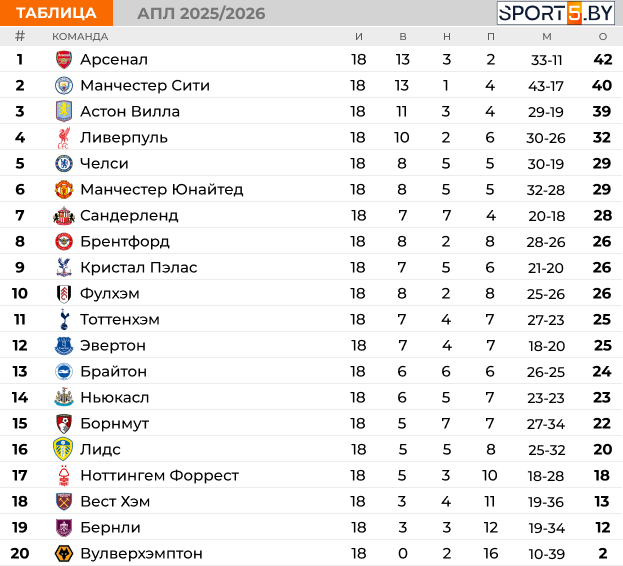This screenshot has width=623, height=566.
Task: Click the Liverpool club crest
Action: [x=64, y=137]
